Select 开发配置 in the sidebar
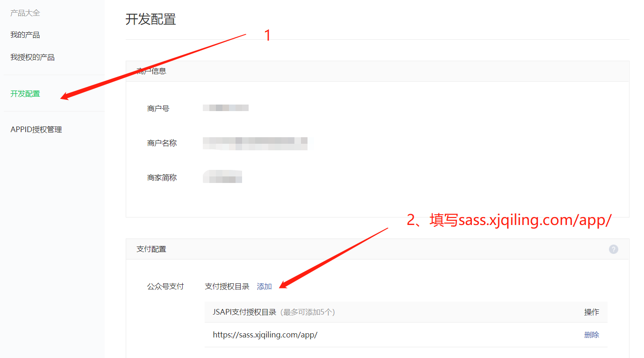The height and width of the screenshot is (358, 644). [x=25, y=94]
